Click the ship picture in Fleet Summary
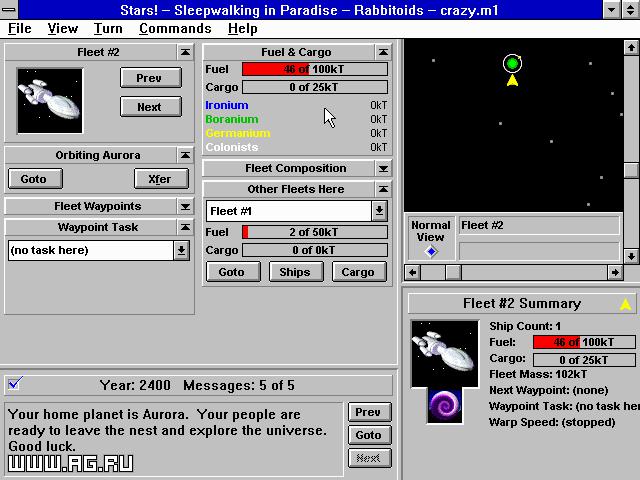The width and height of the screenshot is (640, 480). click(x=444, y=353)
